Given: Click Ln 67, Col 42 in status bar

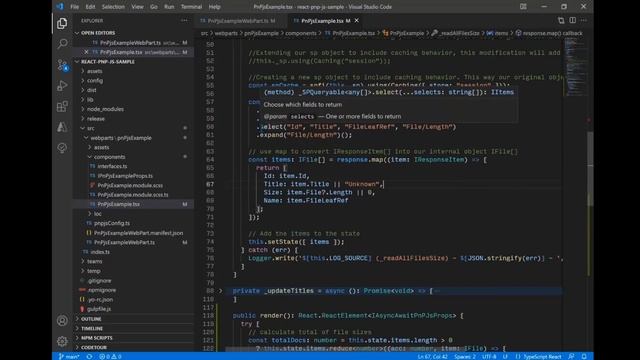Looking at the screenshot, I should [x=432, y=356].
